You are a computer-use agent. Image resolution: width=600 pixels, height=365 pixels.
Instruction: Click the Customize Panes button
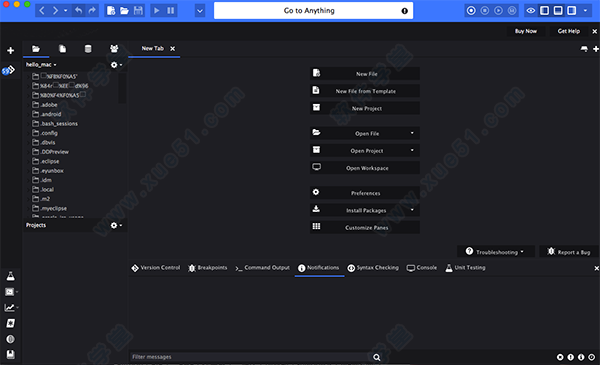coord(365,227)
